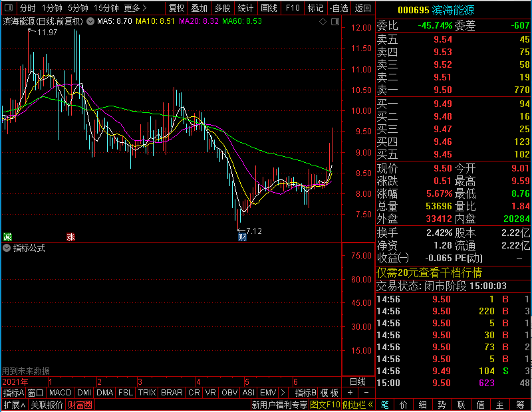The image size is (532, 412).
Task: Open 图文F10 information
Action: (x=325, y=405)
